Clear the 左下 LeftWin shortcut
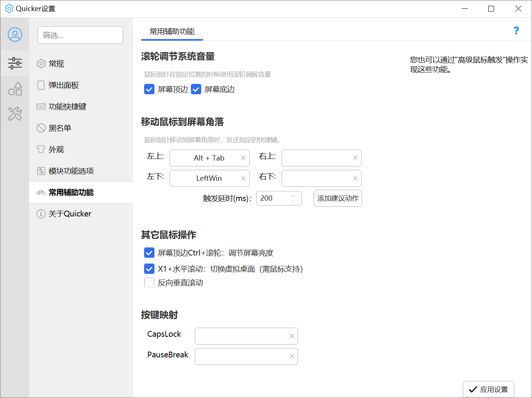 coord(243,178)
